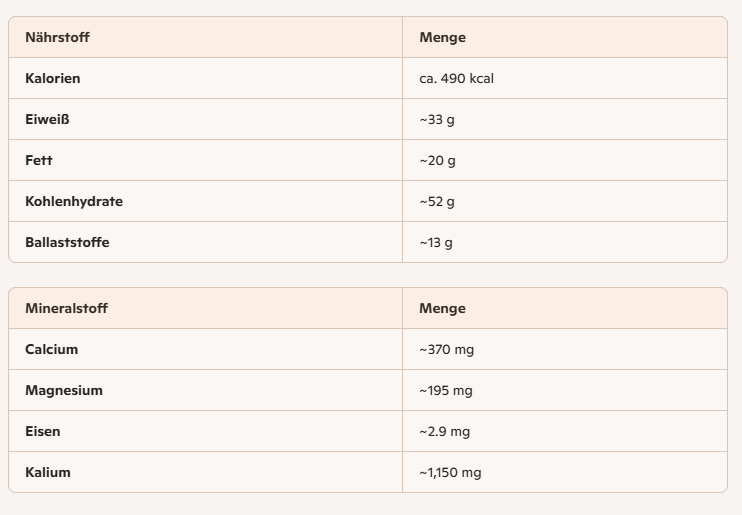
Task: Click the Mineralstoff column header
Action: click(x=66, y=308)
